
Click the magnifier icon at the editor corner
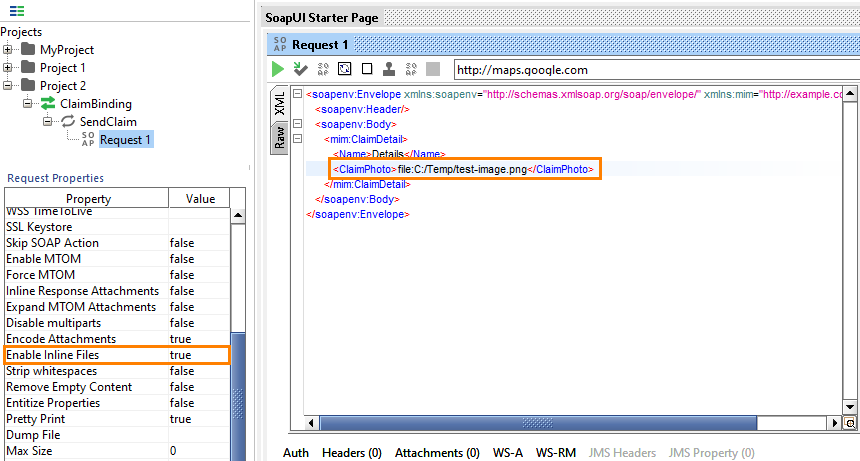tap(850, 423)
